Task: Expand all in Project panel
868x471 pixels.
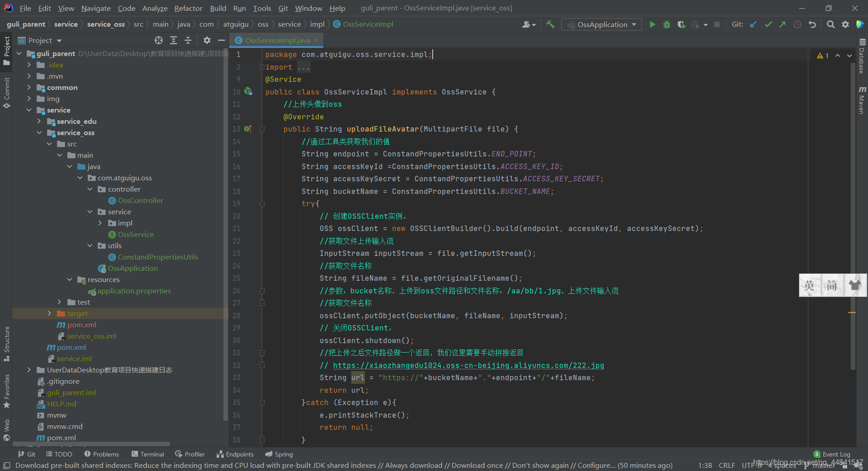Action: click(174, 40)
